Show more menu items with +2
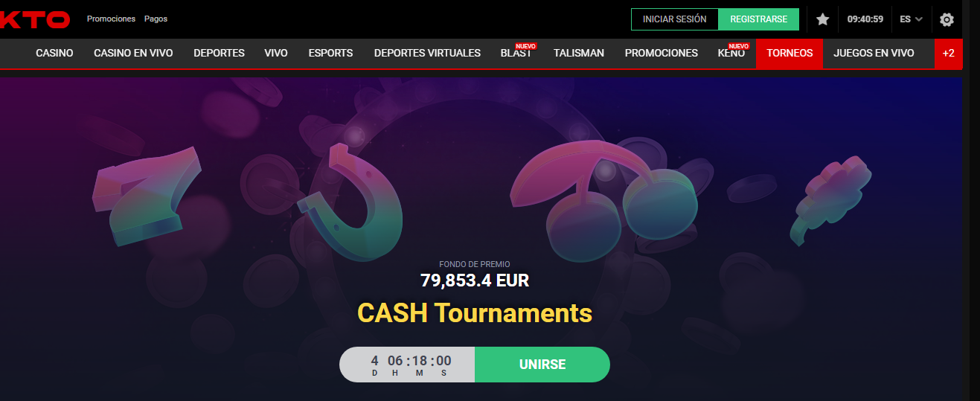The width and height of the screenshot is (980, 401). [x=948, y=54]
